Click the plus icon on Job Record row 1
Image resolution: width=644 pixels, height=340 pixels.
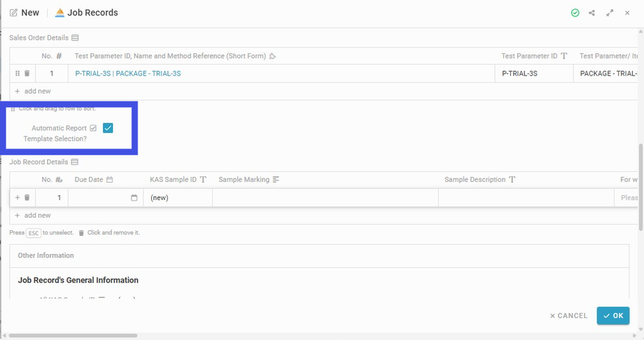pyautogui.click(x=17, y=198)
